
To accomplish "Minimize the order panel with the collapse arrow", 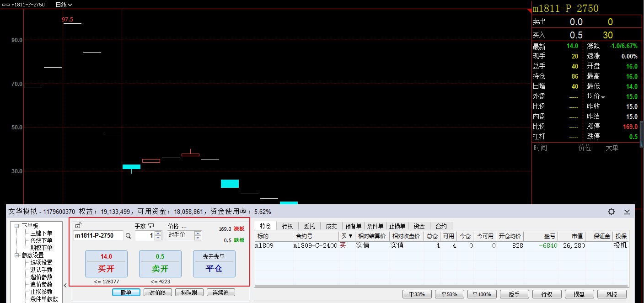I will (x=627, y=212).
